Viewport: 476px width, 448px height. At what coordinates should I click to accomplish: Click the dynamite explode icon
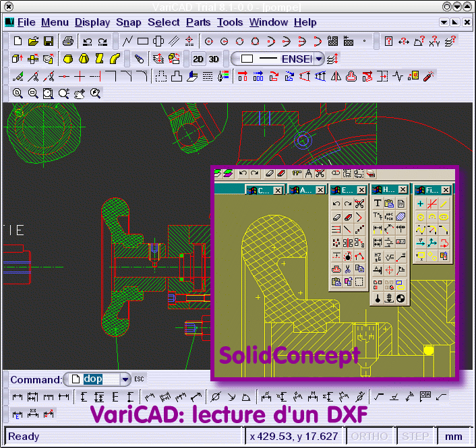click(429, 76)
